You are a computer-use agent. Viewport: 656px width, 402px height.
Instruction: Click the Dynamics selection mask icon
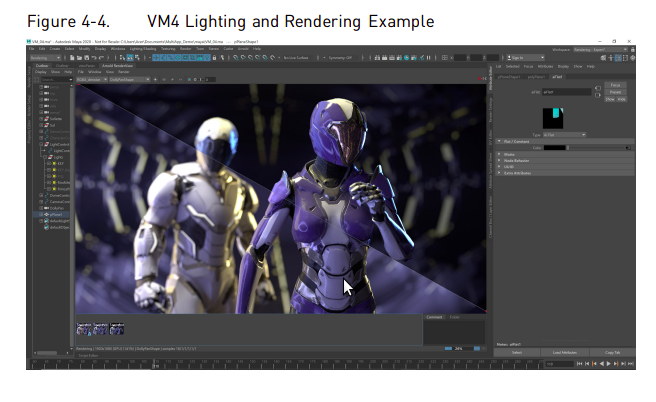click(x=192, y=58)
